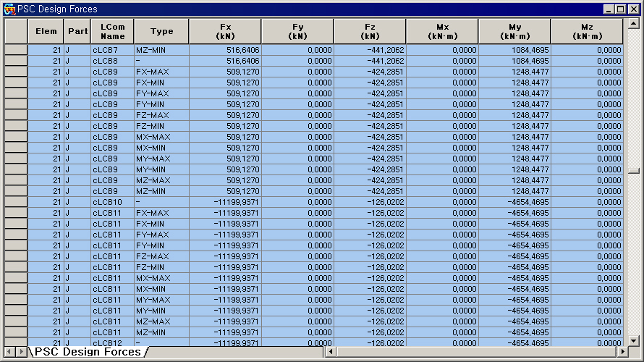644x362 pixels.
Task: Select the PSC Design Forces sheet tab
Action: coord(88,352)
